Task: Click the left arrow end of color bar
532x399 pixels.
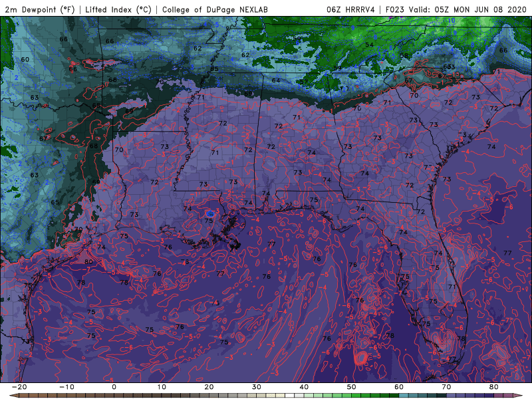Action: coord(13,396)
